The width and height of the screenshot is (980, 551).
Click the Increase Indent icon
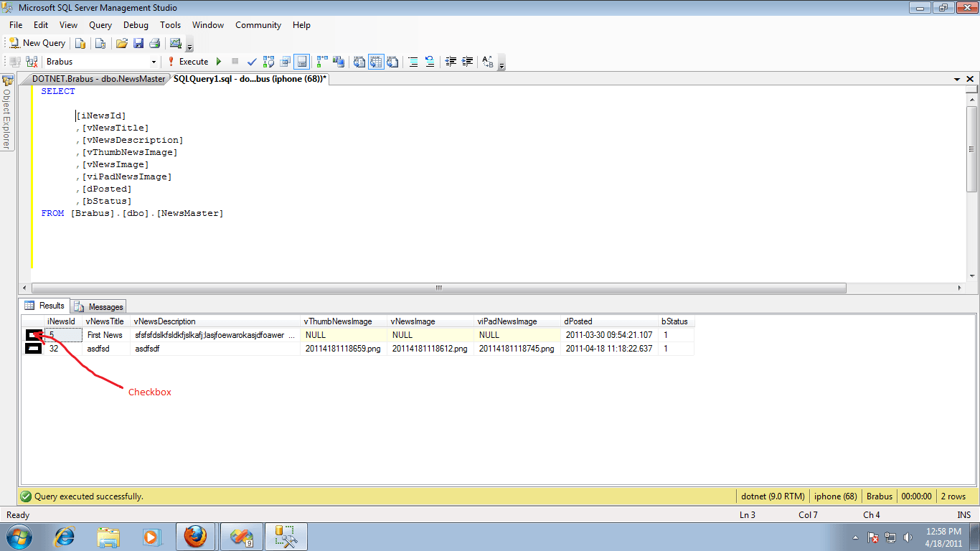point(467,62)
